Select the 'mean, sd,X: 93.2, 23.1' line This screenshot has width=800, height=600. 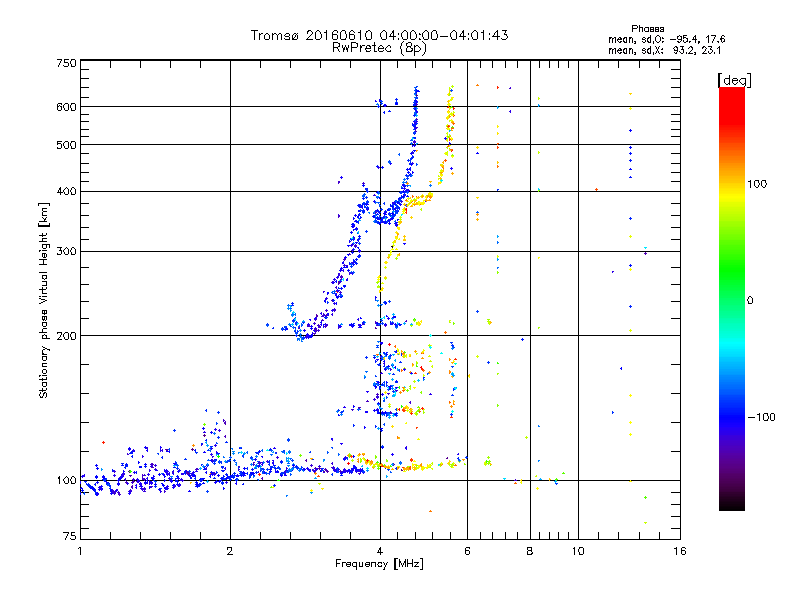[664, 50]
